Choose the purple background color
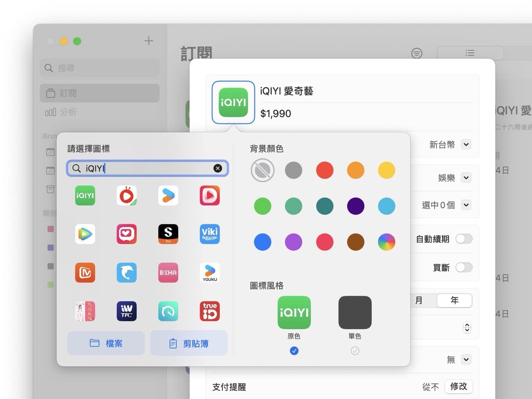The height and width of the screenshot is (399, 532). pyautogui.click(x=293, y=242)
